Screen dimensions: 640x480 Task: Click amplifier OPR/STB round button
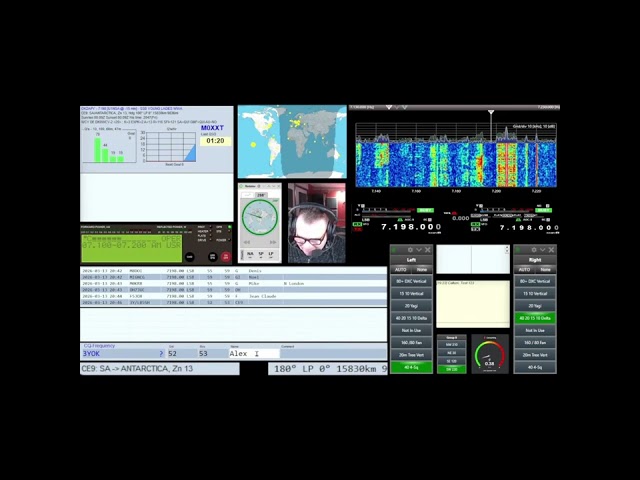(x=212, y=257)
